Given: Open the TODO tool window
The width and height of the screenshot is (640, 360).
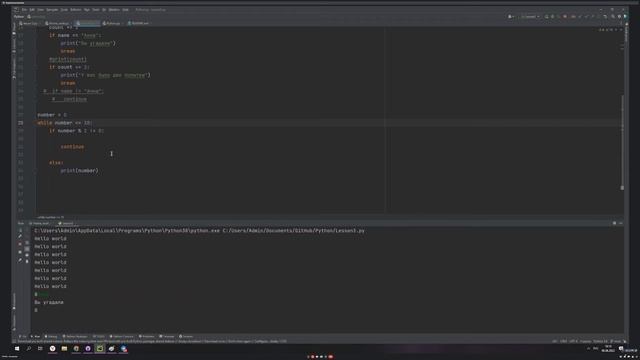Looking at the screenshot, I should (99, 336).
